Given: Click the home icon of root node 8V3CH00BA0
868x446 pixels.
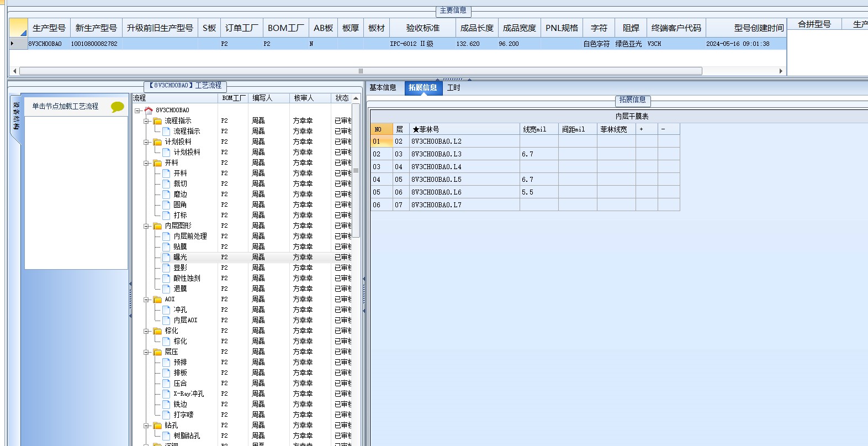Looking at the screenshot, I should click(149, 110).
